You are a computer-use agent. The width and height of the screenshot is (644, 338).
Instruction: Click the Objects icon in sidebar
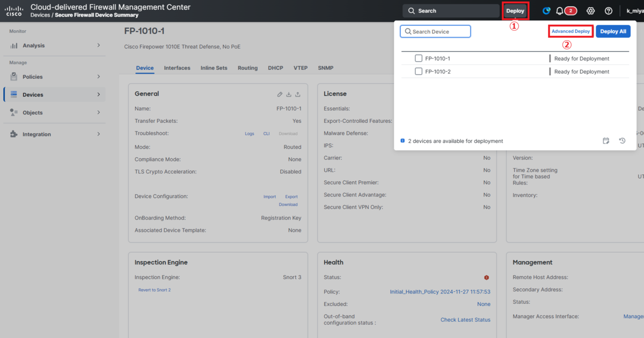pos(14,113)
